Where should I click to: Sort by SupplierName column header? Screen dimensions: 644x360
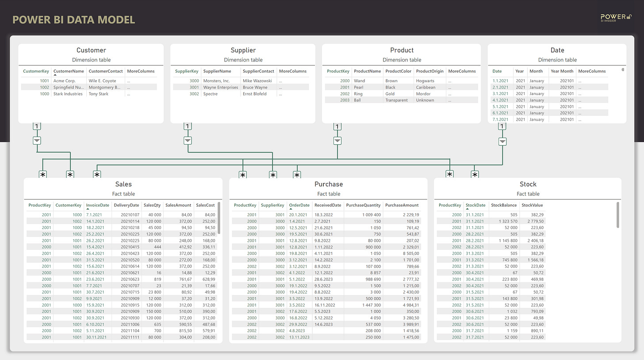pos(217,71)
